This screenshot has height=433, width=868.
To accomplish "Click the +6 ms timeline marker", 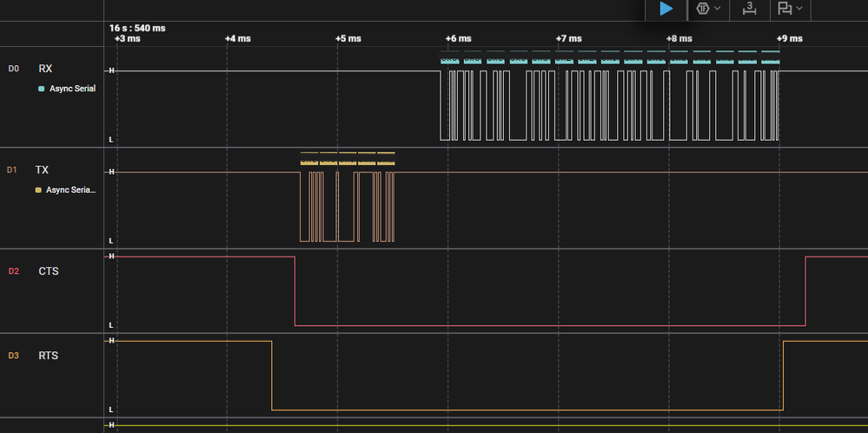I will [x=459, y=38].
